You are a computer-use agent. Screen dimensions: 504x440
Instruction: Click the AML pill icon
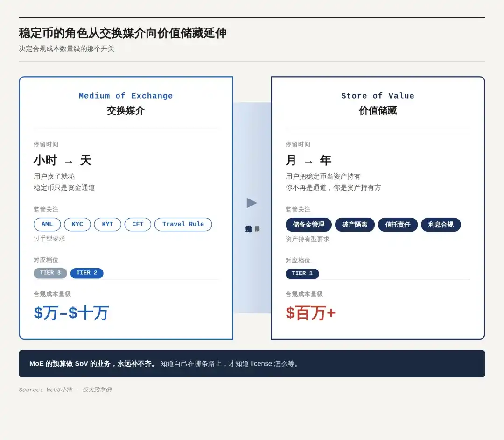(x=47, y=224)
